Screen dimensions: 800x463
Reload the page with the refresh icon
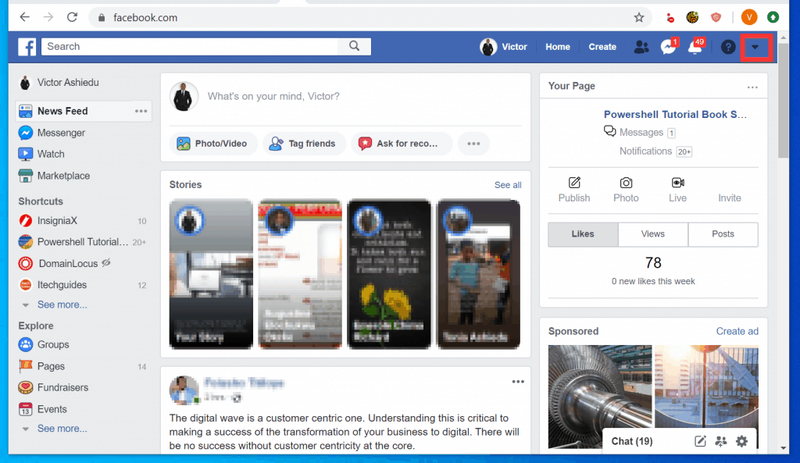click(x=72, y=17)
